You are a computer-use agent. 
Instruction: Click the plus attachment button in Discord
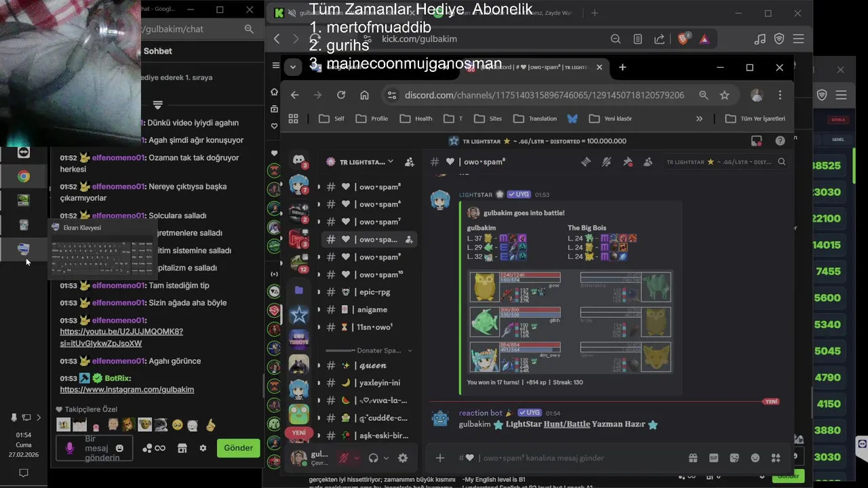[x=440, y=458]
